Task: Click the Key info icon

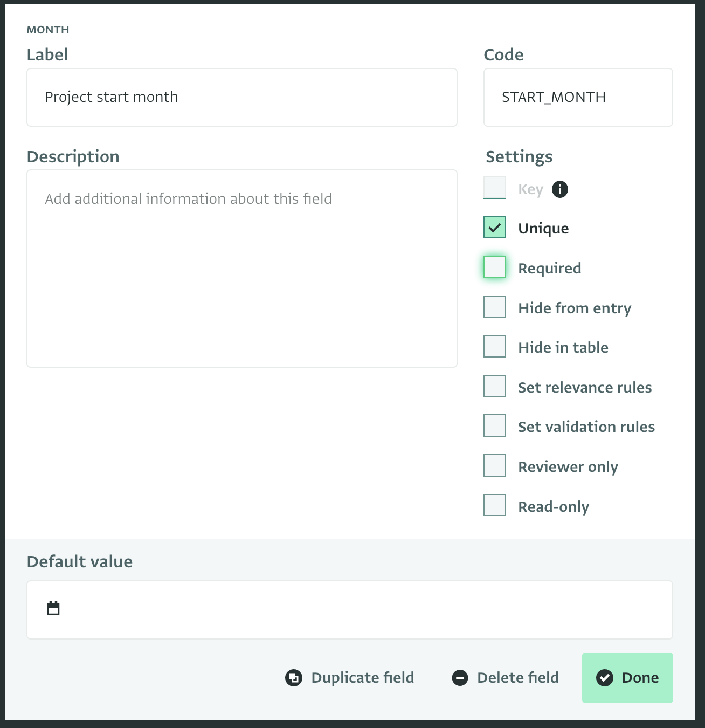Action: pyautogui.click(x=560, y=189)
